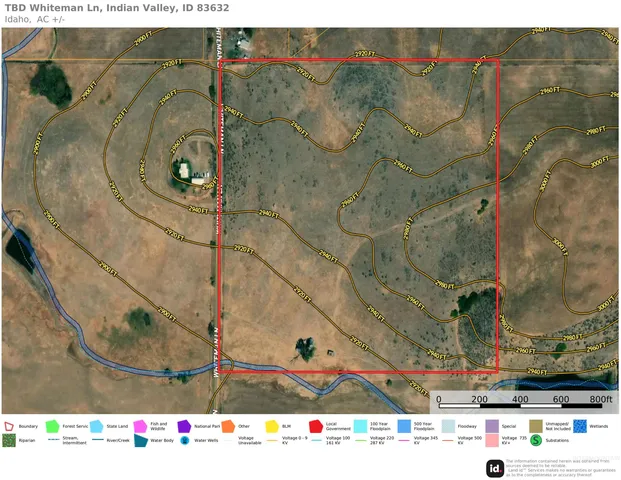The image size is (621, 480).
Task: Click the '200' scale bar label
Action: (x=479, y=399)
